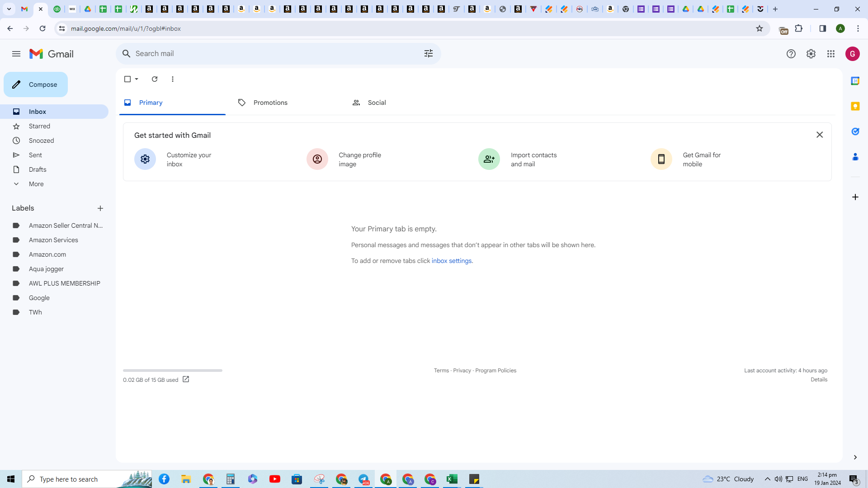Viewport: 868px width, 488px height.
Task: Open the Privacy link
Action: [x=462, y=371]
